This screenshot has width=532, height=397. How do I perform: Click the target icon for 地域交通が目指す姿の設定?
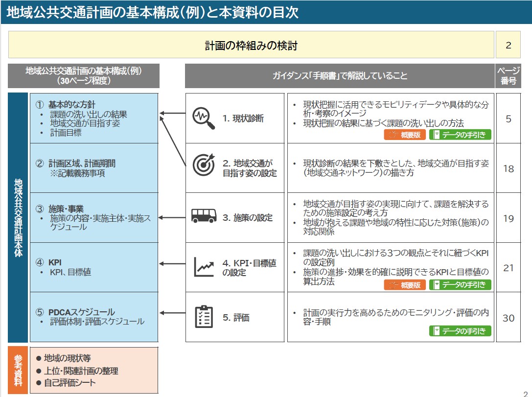[204, 165]
